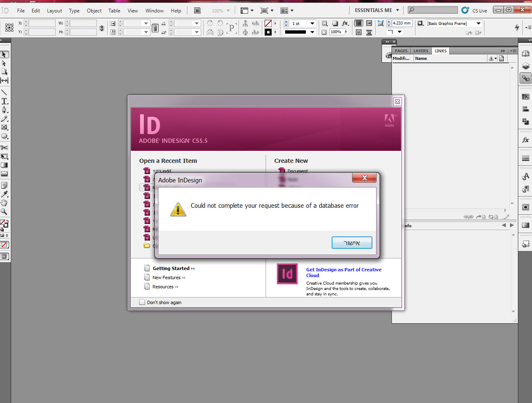Select the Hand tool
The height and width of the screenshot is (403, 532).
click(4, 203)
